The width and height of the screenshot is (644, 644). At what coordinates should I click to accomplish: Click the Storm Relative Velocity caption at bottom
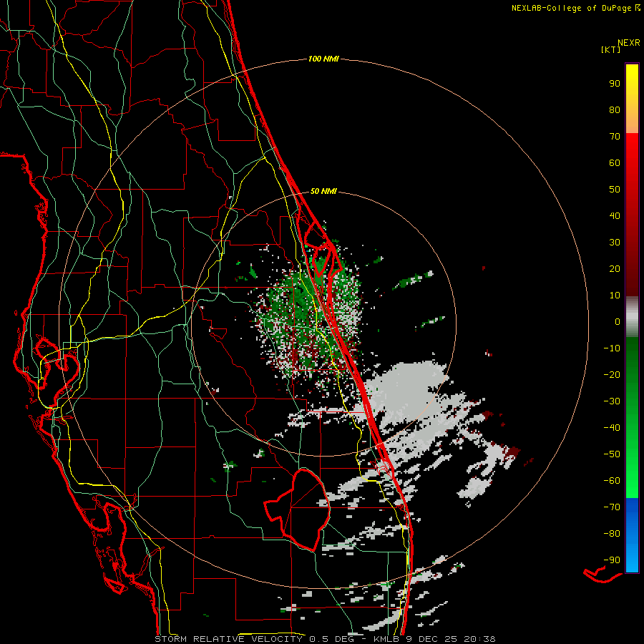(x=325, y=639)
